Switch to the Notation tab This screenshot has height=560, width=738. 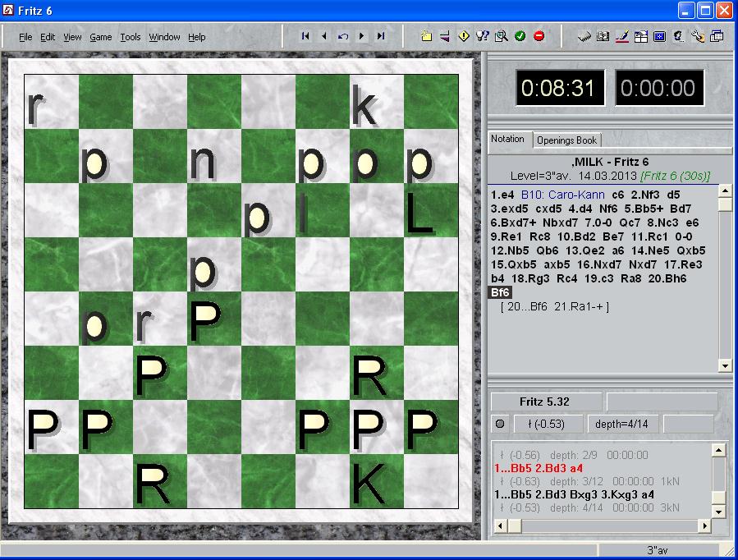coord(508,139)
